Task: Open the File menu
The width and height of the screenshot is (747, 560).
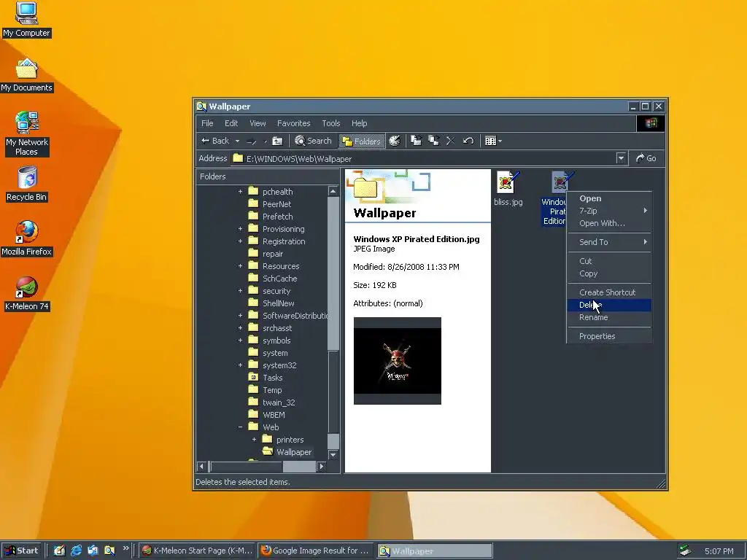Action: coord(207,123)
